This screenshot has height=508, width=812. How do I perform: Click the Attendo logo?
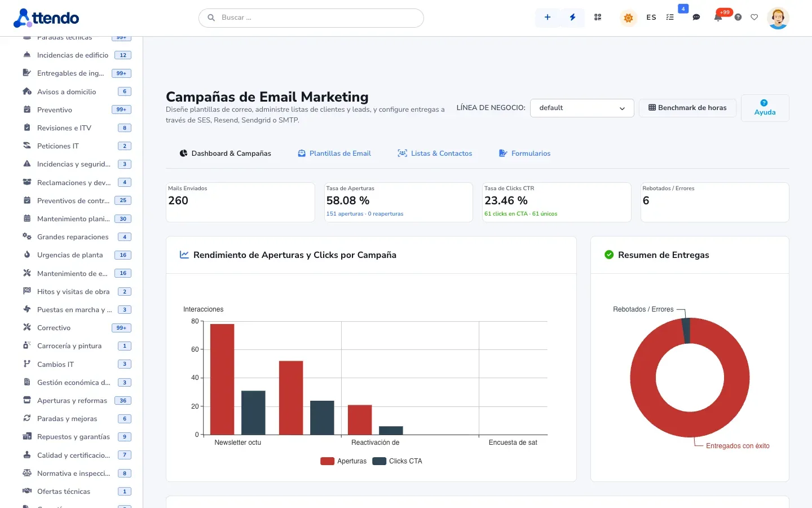tap(46, 18)
